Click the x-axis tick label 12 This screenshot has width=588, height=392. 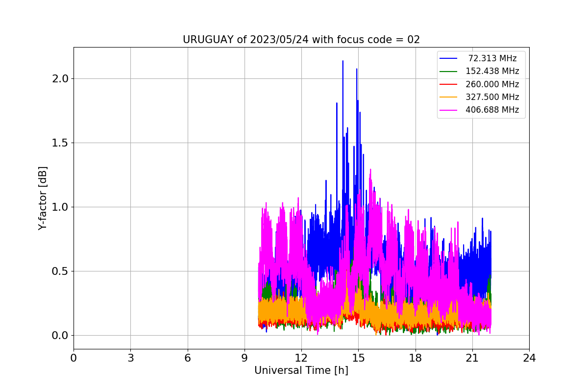coord(301,358)
